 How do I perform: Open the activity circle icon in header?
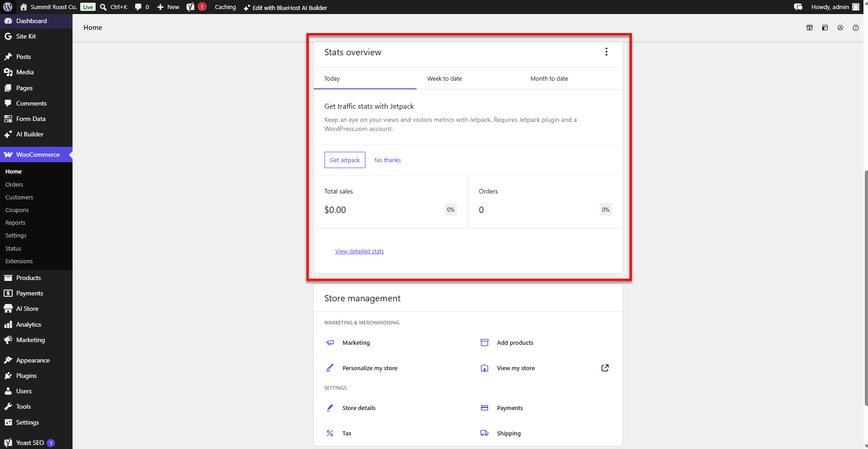(840, 28)
